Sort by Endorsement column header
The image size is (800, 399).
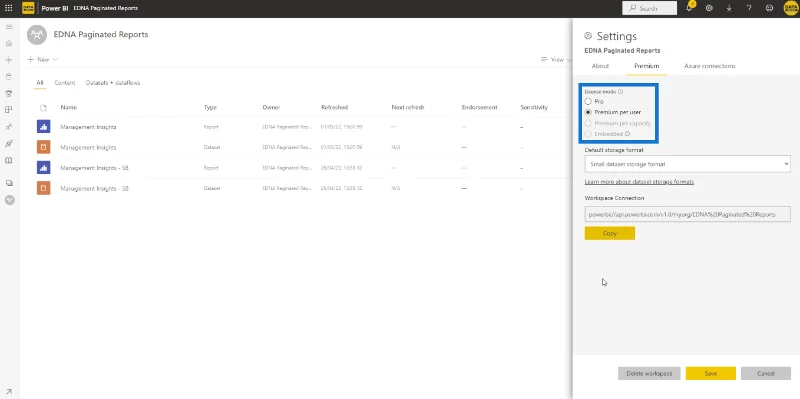point(480,108)
